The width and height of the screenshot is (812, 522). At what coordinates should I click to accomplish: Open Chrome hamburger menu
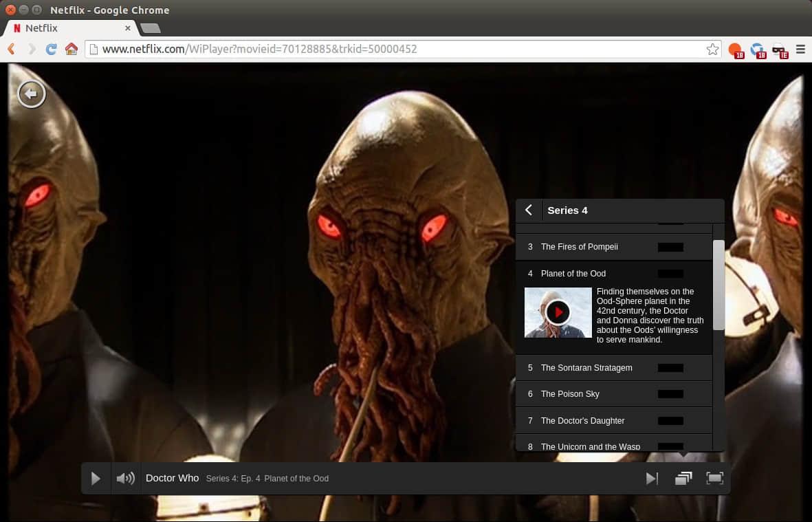pyautogui.click(x=800, y=50)
